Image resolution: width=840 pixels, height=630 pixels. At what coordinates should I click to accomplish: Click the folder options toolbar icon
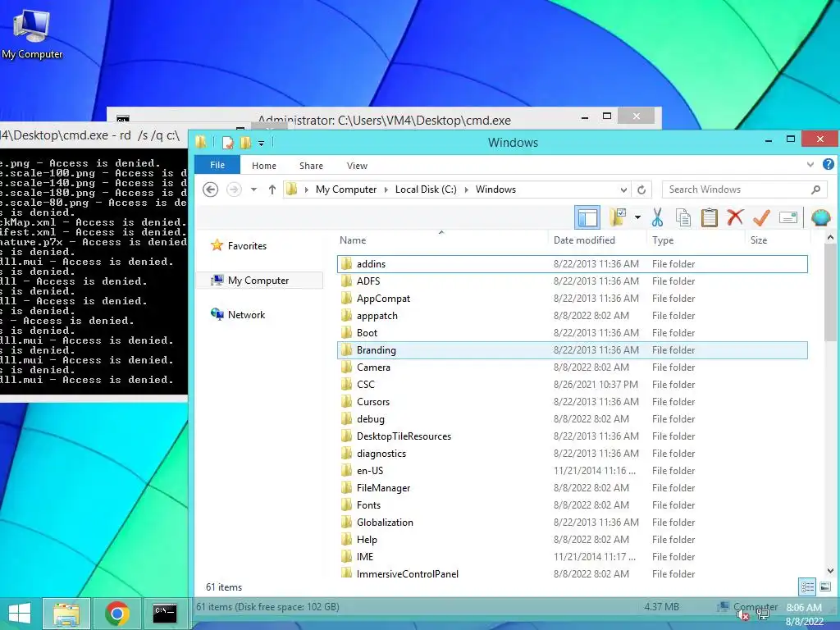618,217
